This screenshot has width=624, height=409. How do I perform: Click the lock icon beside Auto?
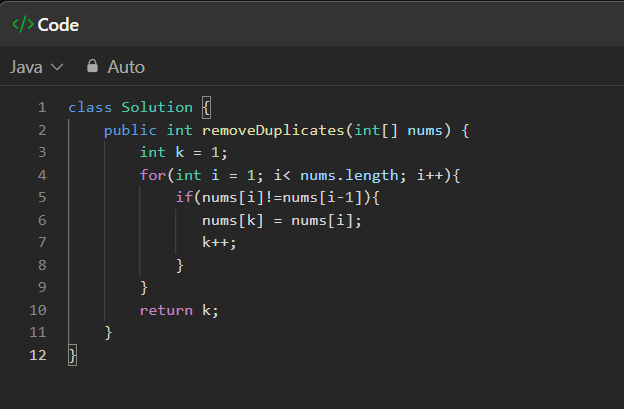pyautogui.click(x=92, y=66)
